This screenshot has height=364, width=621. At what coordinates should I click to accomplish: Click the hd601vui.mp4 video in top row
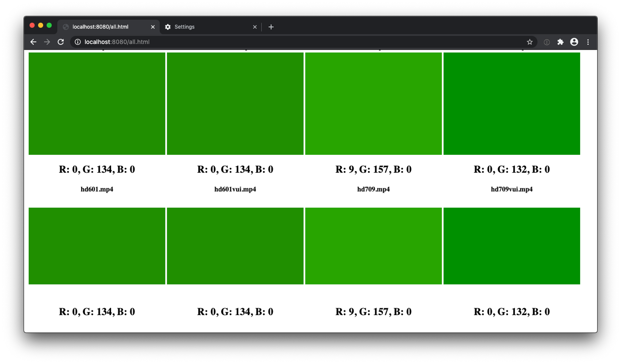[235, 103]
